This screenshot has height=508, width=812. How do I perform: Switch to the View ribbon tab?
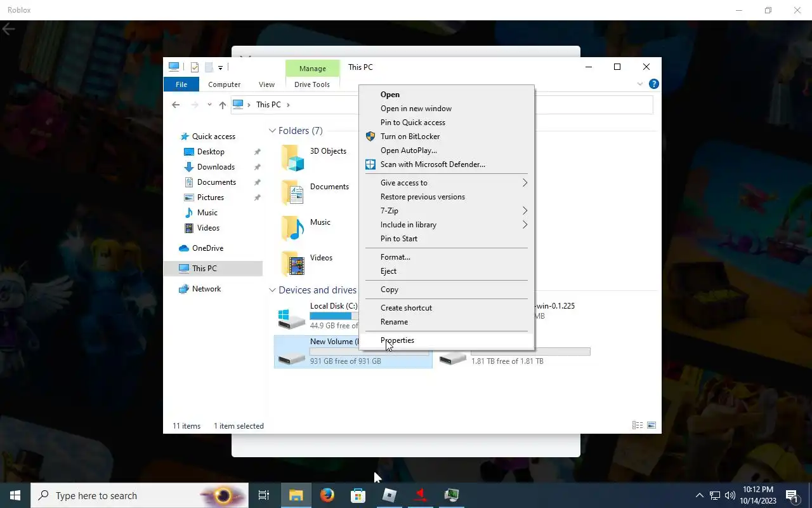(x=266, y=84)
